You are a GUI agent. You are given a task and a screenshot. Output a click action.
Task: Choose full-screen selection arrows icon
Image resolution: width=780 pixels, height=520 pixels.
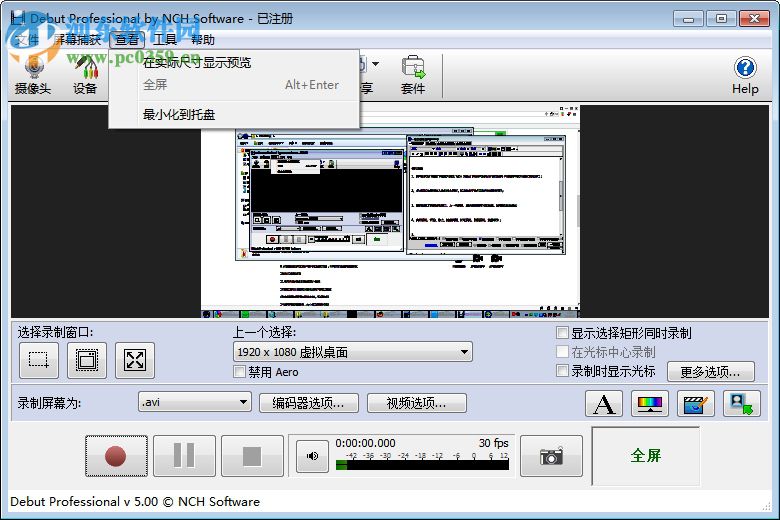(135, 360)
